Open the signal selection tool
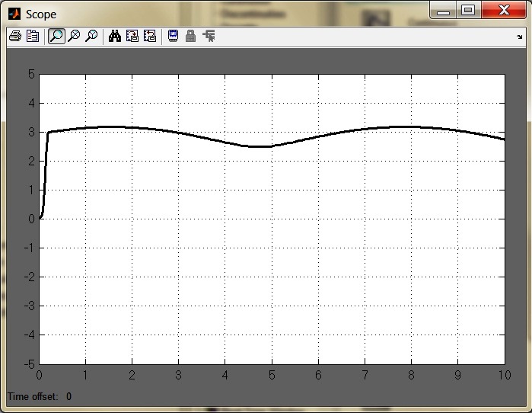The height and width of the screenshot is (413, 532). [x=209, y=36]
